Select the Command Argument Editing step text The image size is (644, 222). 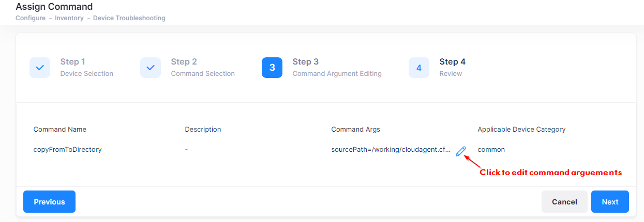[337, 74]
